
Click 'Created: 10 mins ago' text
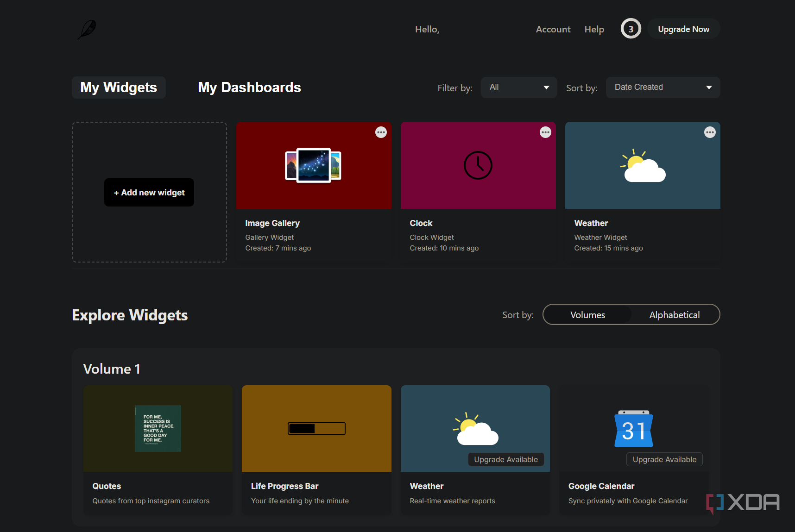(444, 248)
